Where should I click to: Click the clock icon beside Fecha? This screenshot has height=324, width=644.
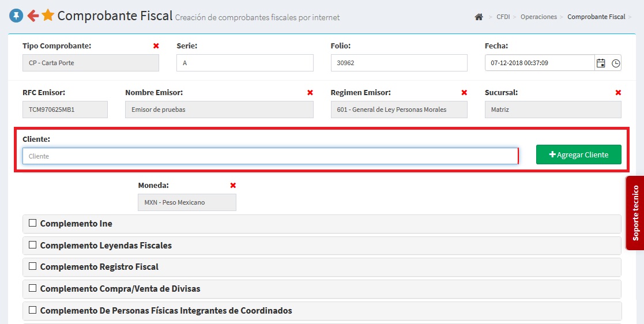616,63
